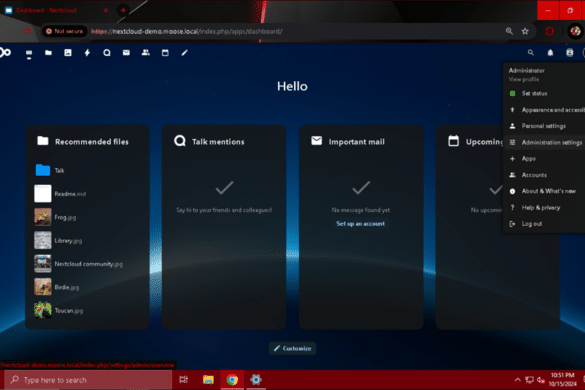Image resolution: width=585 pixels, height=390 pixels.
Task: Select Administration settings in user menu
Action: click(546, 142)
